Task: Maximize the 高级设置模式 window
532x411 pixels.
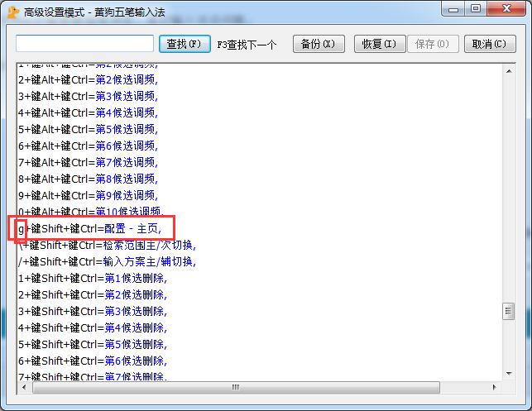Action: (476, 9)
